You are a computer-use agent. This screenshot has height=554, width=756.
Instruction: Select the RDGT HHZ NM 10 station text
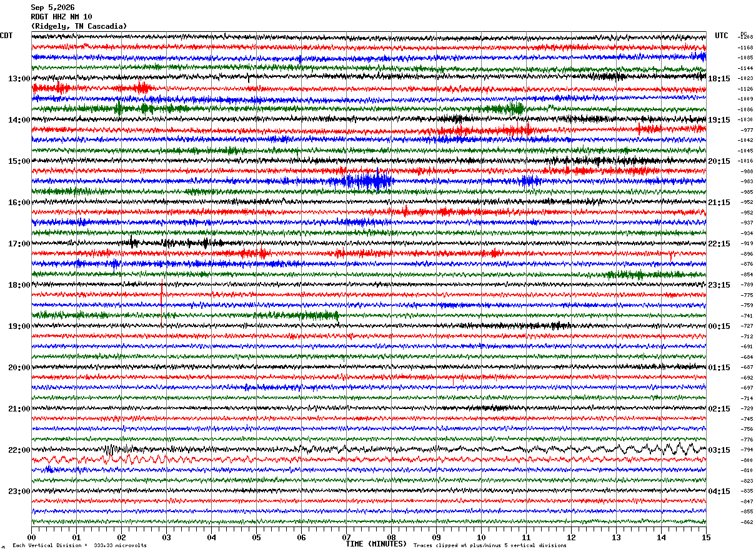(61, 17)
